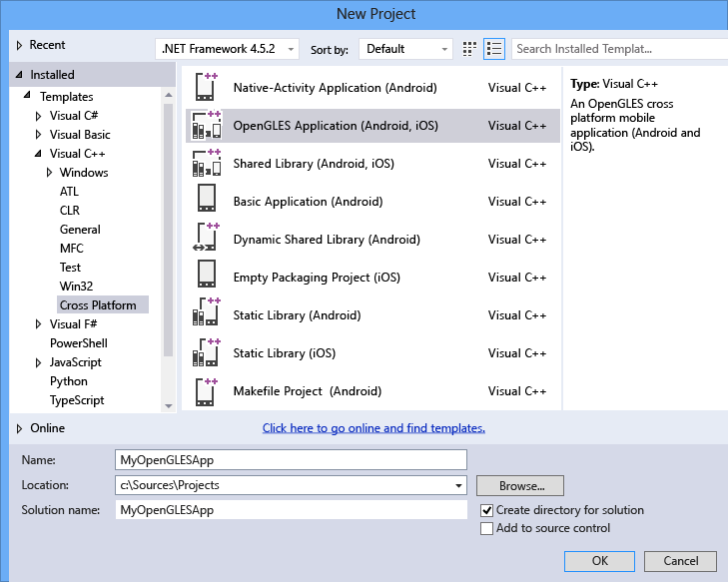Select "OpenGLES Application (Android, iOS)" template name

336,126
